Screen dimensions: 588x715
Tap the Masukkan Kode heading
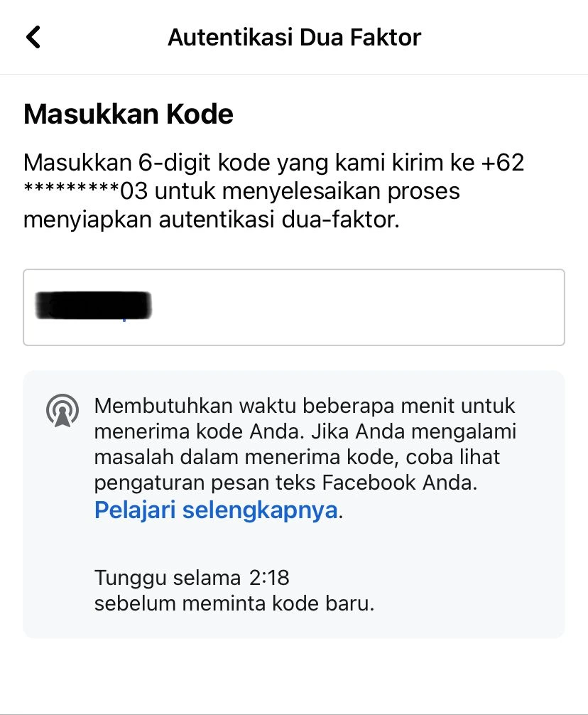click(x=129, y=114)
